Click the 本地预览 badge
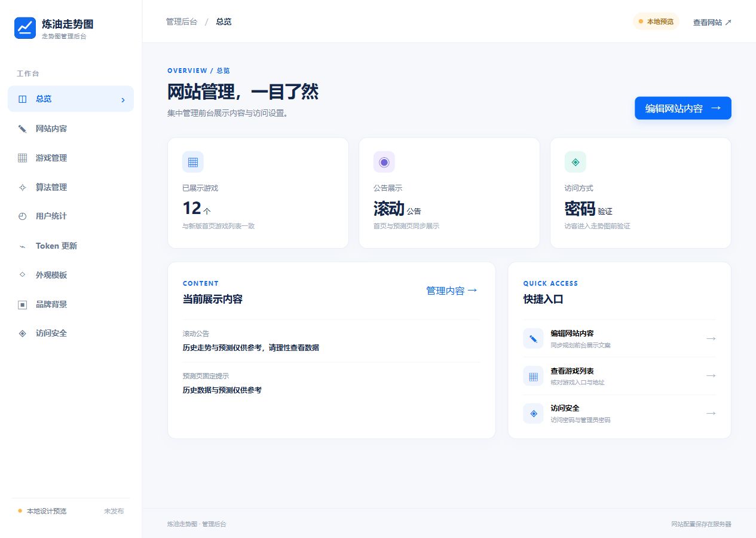Screen dimensions: 756x538 coord(656,22)
